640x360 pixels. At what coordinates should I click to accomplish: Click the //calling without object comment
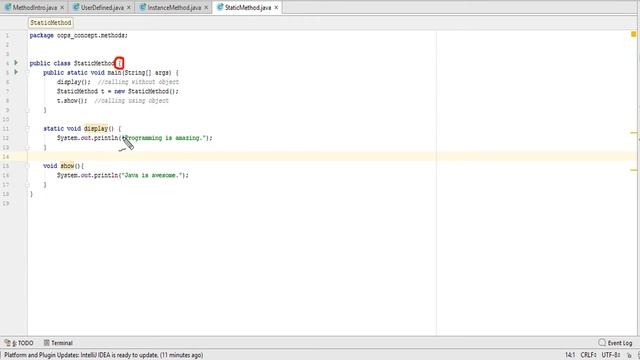click(x=138, y=82)
